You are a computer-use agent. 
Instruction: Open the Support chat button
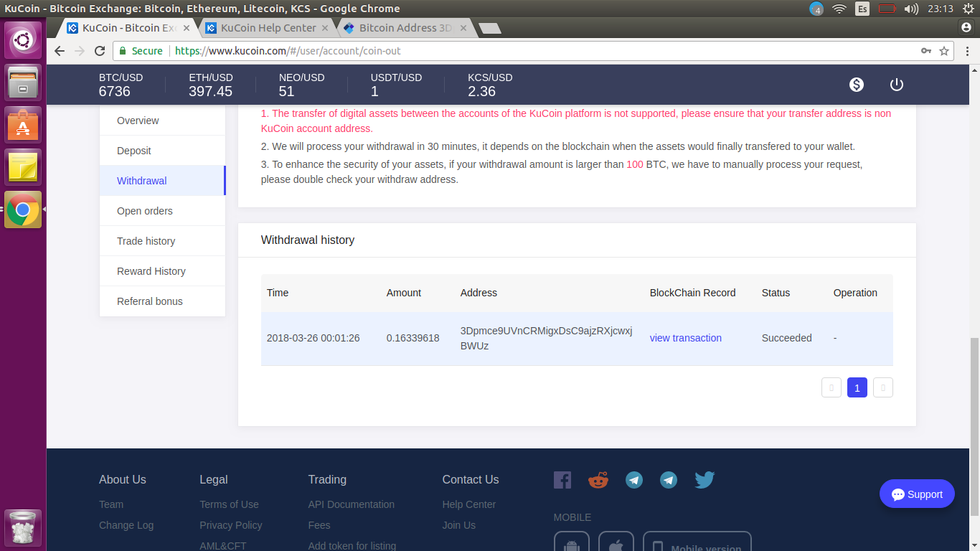tap(917, 494)
